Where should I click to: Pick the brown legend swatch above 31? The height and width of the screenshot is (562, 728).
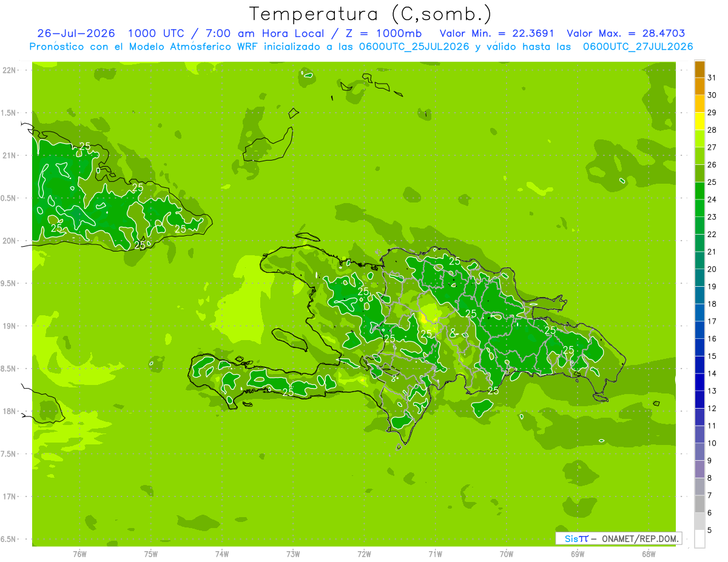699,69
